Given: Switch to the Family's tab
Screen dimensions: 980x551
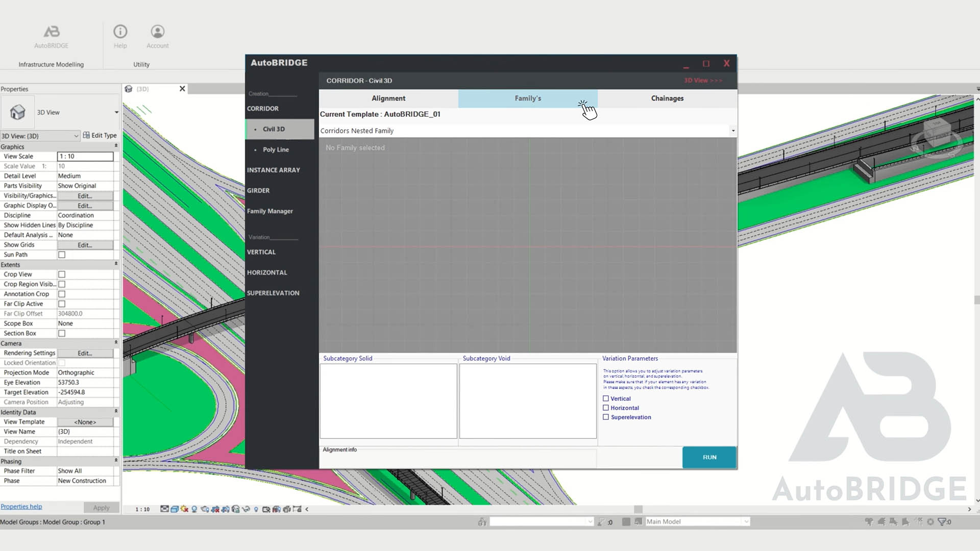Looking at the screenshot, I should pos(528,98).
